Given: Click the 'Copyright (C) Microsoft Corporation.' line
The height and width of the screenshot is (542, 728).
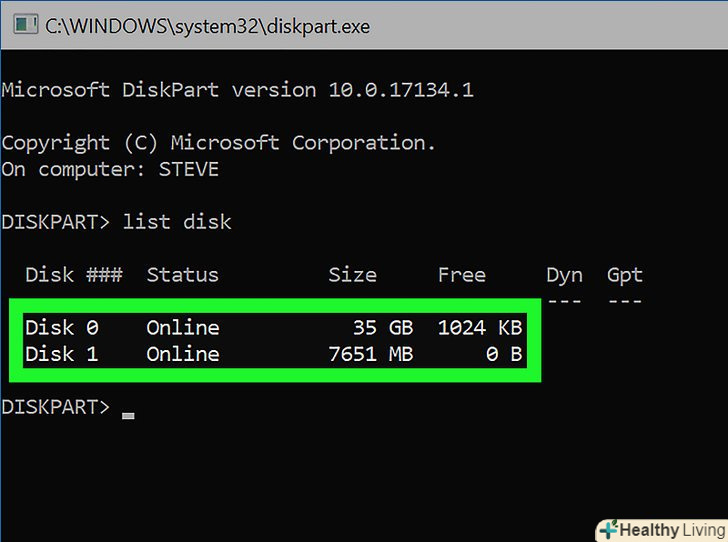Looking at the screenshot, I should point(218,143).
